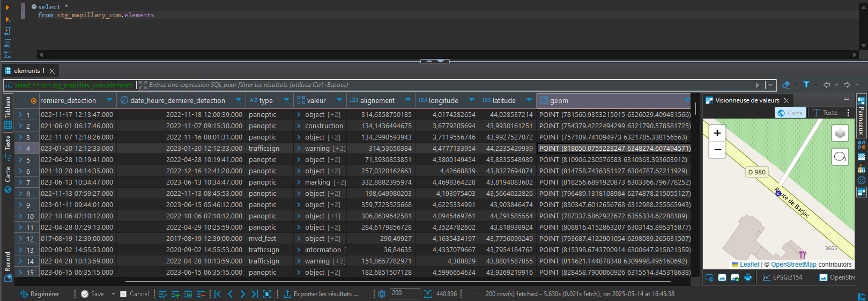Expand the object value in row 1
The height and width of the screenshot is (301, 868).
tap(299, 115)
